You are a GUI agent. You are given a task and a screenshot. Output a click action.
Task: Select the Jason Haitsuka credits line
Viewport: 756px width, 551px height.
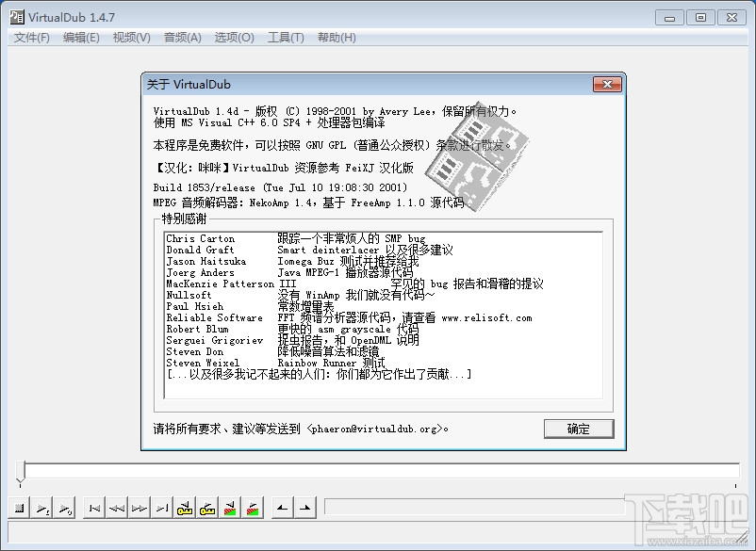click(292, 261)
